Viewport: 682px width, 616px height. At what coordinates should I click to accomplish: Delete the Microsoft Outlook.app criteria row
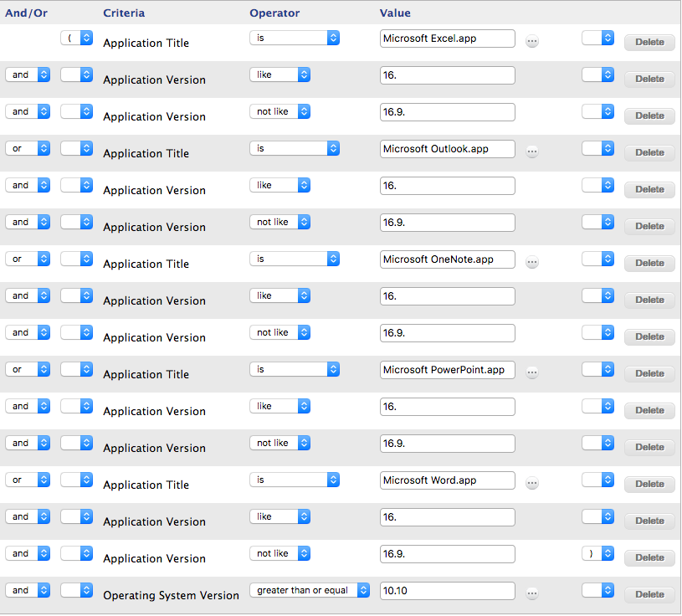click(649, 152)
